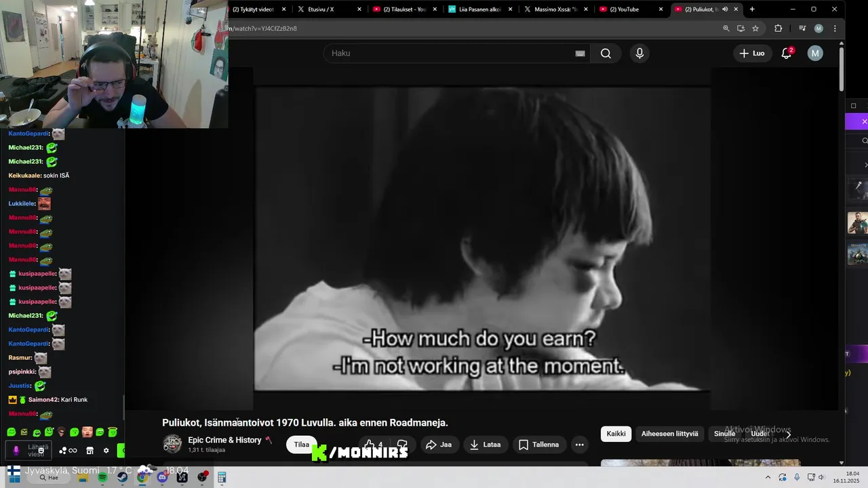The height and width of the screenshot is (488, 868).
Task: Open Chrome media controls icon
Action: click(802, 28)
